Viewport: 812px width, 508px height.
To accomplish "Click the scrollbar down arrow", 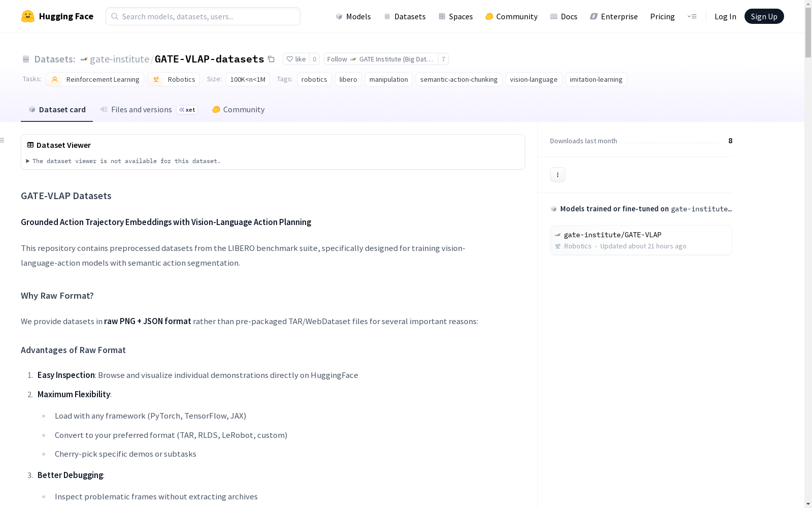I will click(x=808, y=504).
